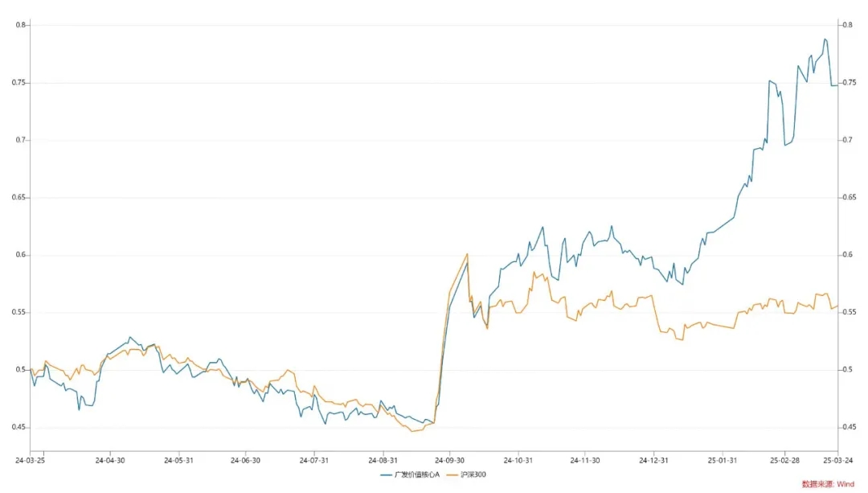Click the 24-06-30 x-axis date label
Image resolution: width=868 pixels, height=493 pixels.
[x=245, y=461]
